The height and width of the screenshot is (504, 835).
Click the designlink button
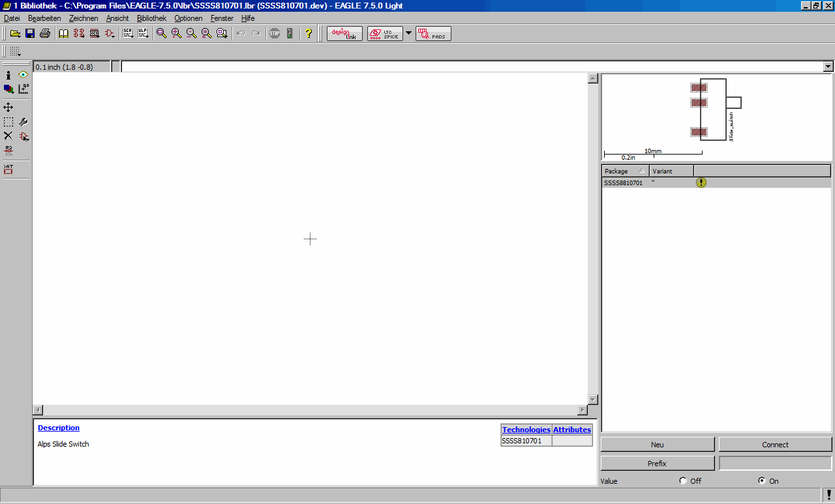coord(344,33)
